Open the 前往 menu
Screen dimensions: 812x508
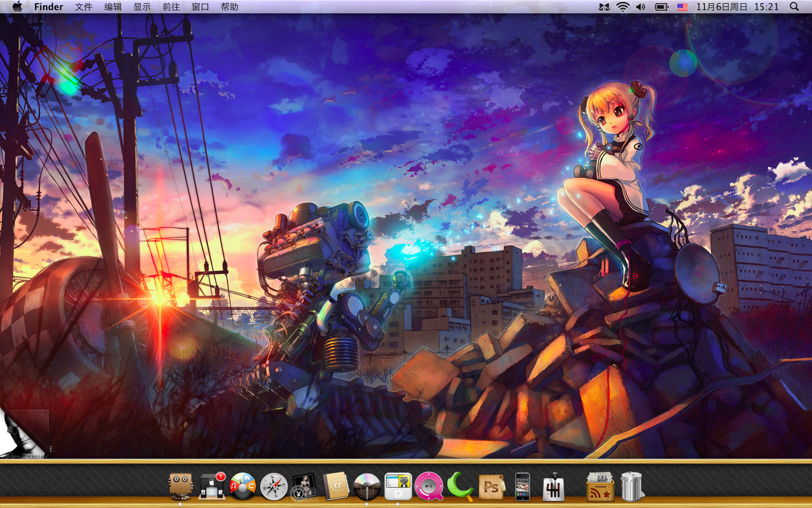coord(171,6)
